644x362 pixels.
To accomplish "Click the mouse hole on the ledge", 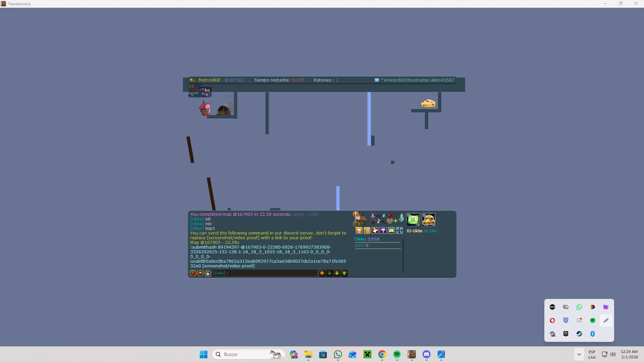I will 224,110.
